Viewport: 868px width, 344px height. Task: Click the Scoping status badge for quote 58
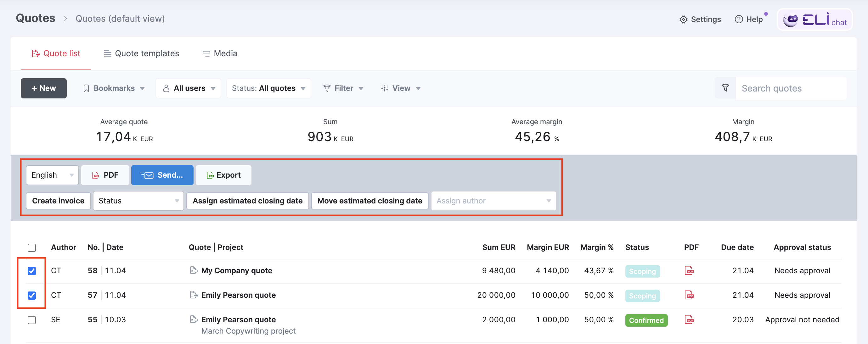click(x=642, y=271)
